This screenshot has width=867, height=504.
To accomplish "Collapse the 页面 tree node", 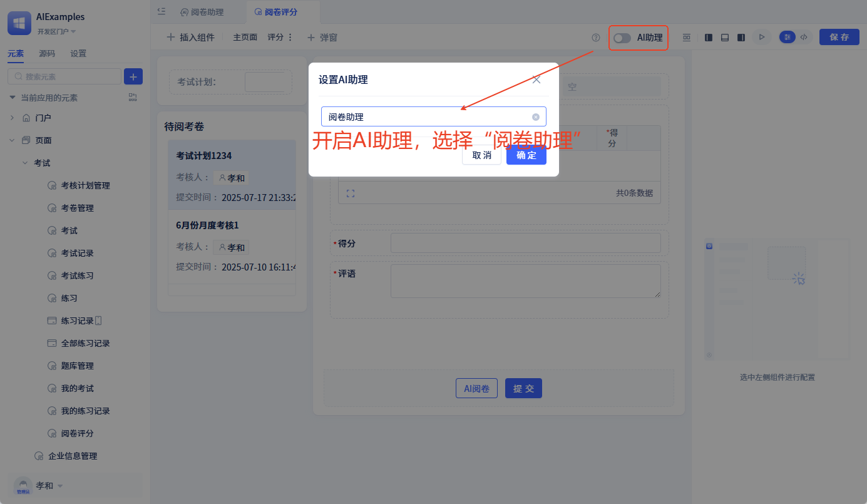I will coord(12,140).
